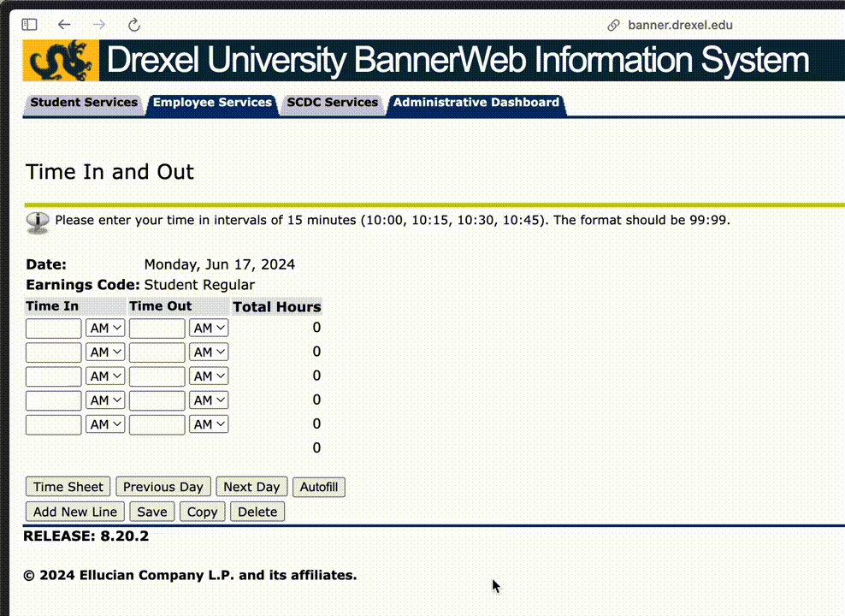Focus the fourth row Time In text field
This screenshot has height=616, width=845.
53,400
